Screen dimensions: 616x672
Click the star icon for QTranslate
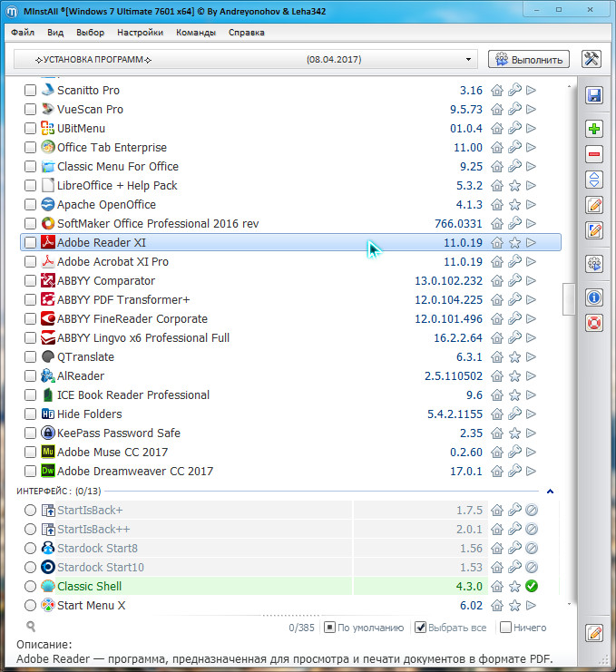tap(514, 357)
